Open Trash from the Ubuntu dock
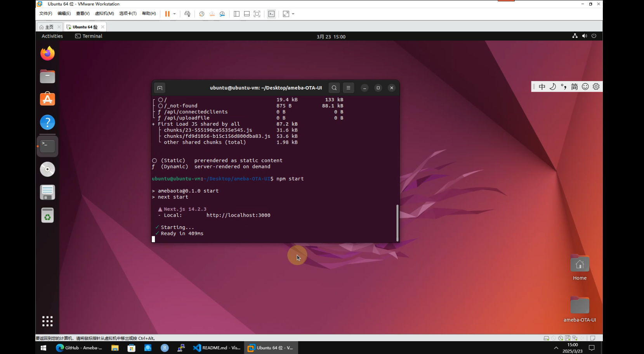Screen dimensions: 644x354 [x=47, y=215]
